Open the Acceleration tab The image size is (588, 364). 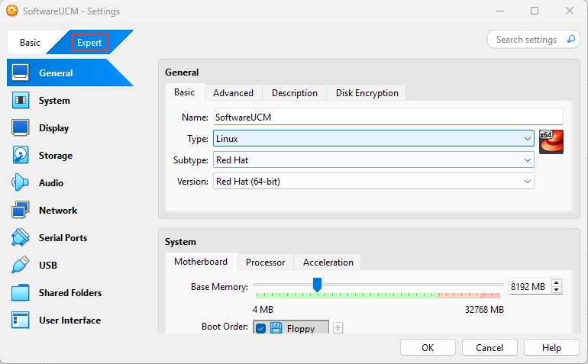tap(328, 262)
